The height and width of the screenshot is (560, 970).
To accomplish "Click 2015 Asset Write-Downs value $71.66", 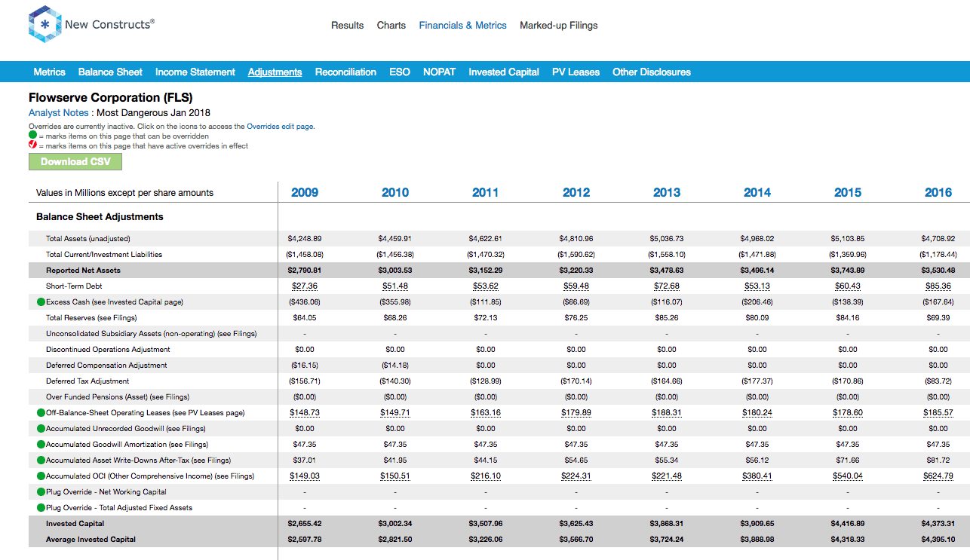I will point(848,461).
